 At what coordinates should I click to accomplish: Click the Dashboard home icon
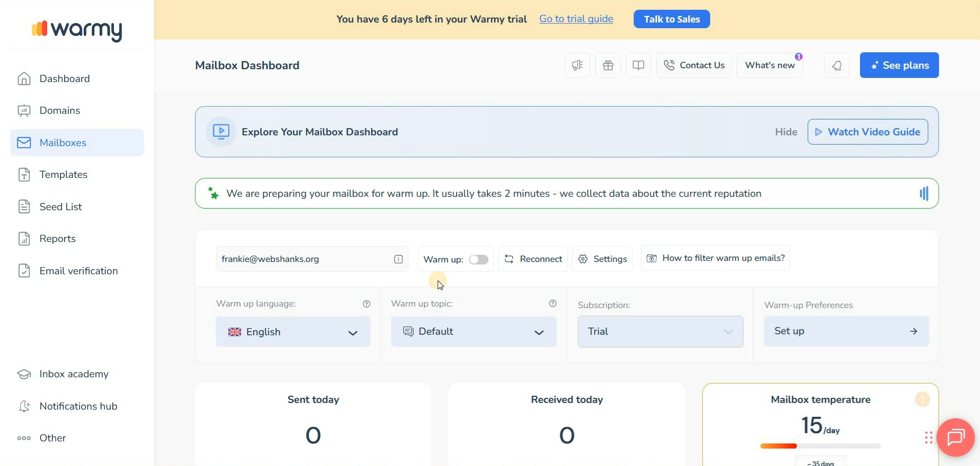tap(24, 78)
